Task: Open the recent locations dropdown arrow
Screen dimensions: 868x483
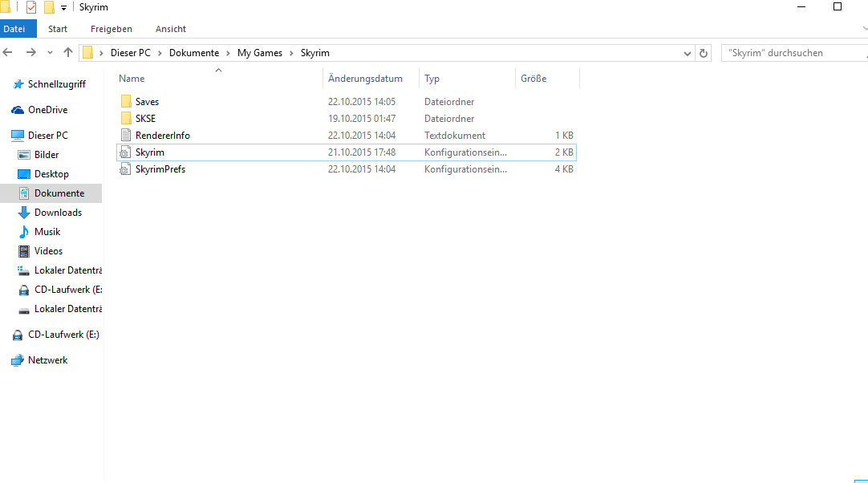Action: pyautogui.click(x=50, y=53)
